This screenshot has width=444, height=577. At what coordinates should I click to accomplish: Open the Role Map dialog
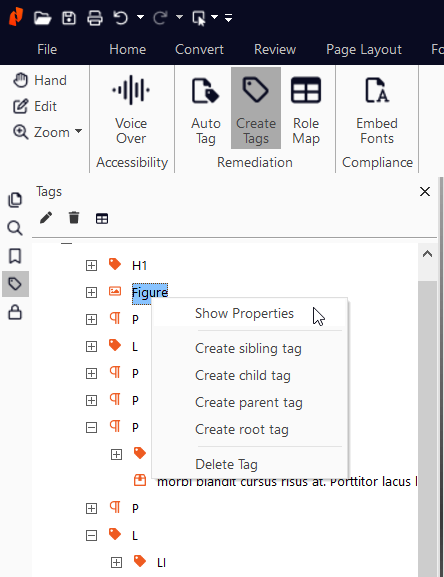(x=306, y=109)
